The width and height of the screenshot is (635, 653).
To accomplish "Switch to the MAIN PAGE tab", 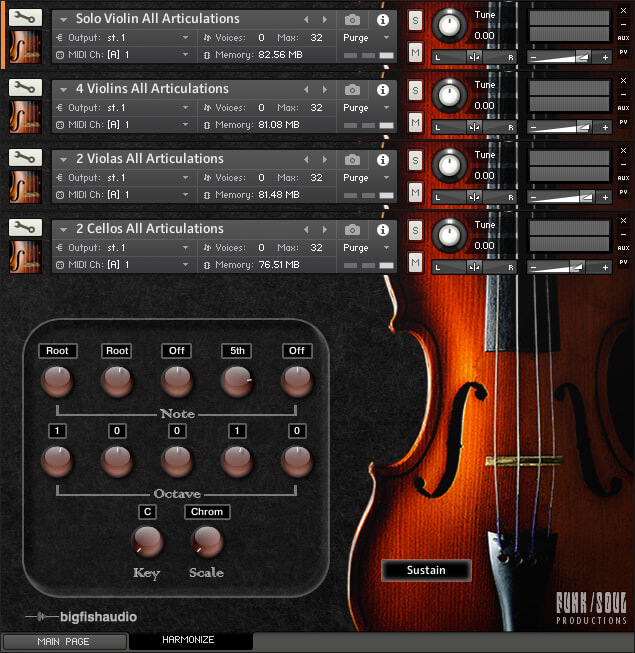I will click(63, 641).
